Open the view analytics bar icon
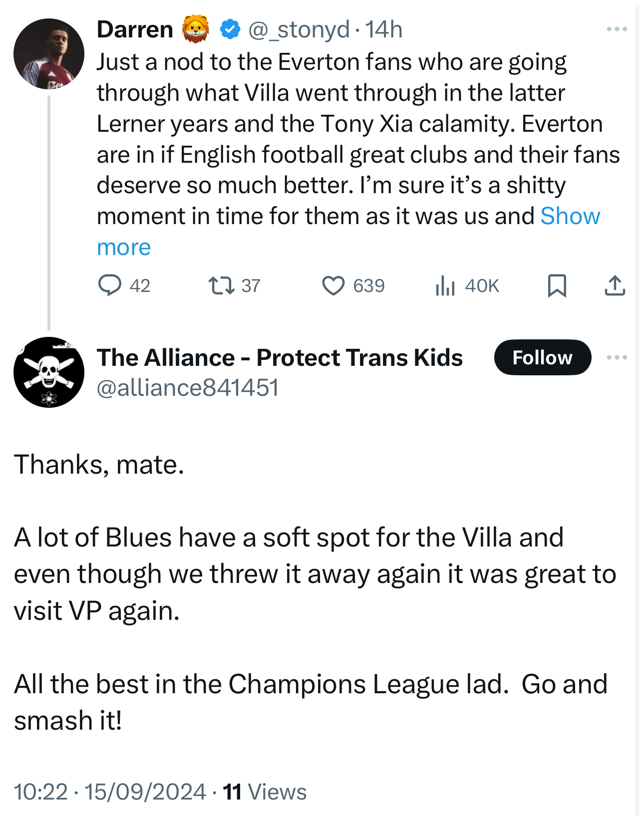This screenshot has width=644, height=816. [x=445, y=286]
